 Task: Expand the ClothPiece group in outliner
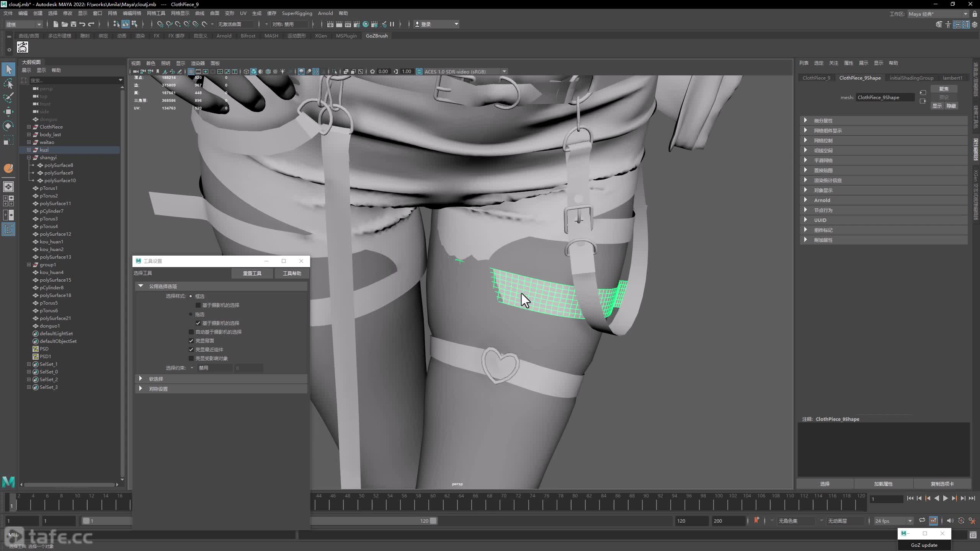29,127
